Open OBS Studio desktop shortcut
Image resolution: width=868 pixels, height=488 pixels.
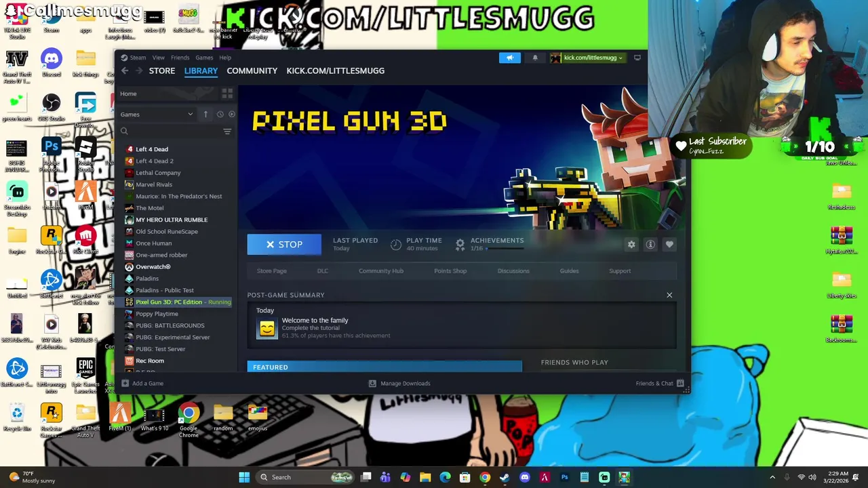pos(51,107)
